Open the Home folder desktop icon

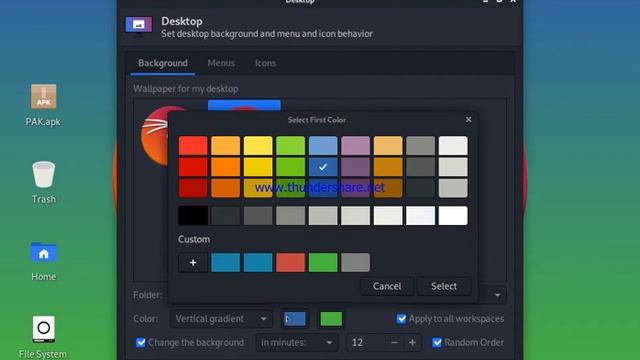click(43, 261)
